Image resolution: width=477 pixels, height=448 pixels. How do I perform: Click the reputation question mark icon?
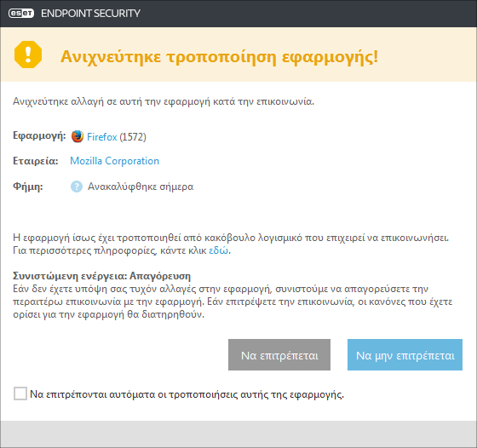coord(77,187)
